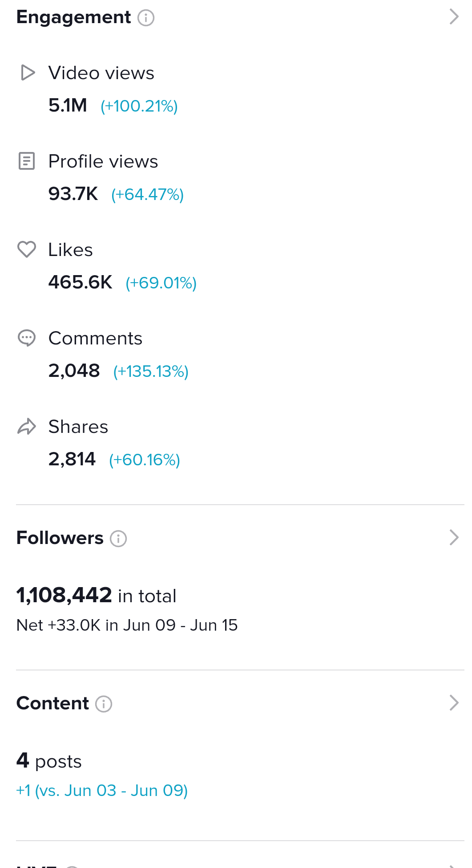Tap the Video views play icon
This screenshot has width=472, height=868.
tap(28, 72)
